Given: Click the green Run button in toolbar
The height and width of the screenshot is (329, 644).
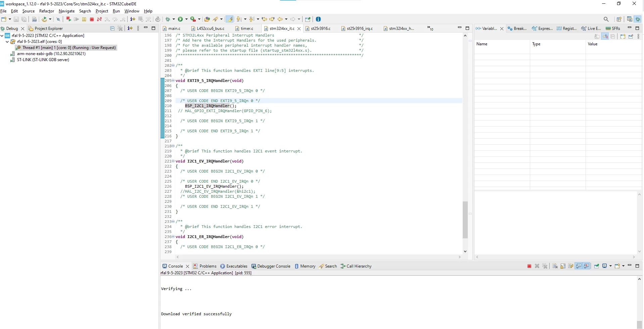Looking at the screenshot, I should (180, 19).
